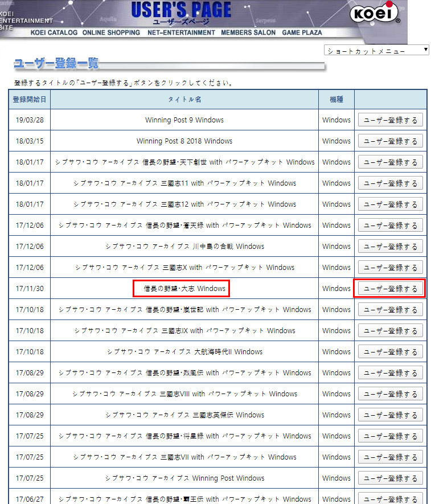Register アーカイブス Winning Post Windows
The width and height of the screenshot is (431, 504).
pyautogui.click(x=391, y=478)
